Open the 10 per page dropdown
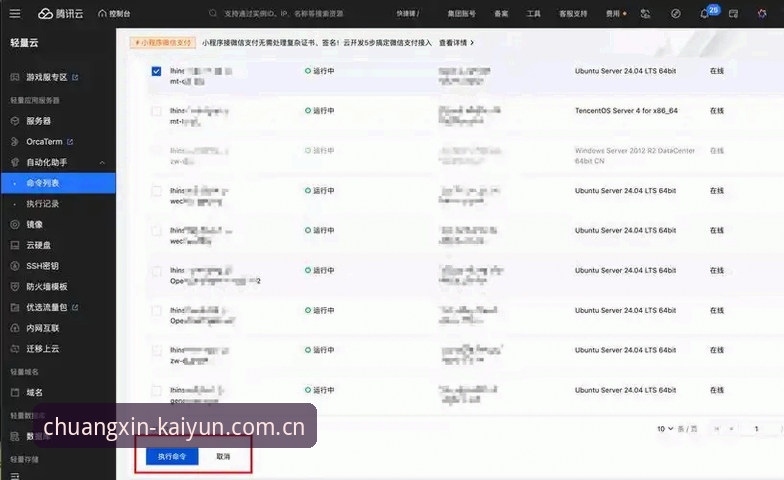This screenshot has height=480, width=784. (665, 429)
